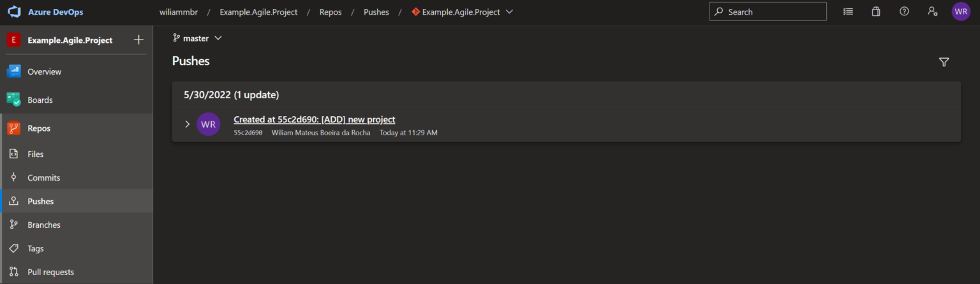Click the Commits icon

pos(13,177)
